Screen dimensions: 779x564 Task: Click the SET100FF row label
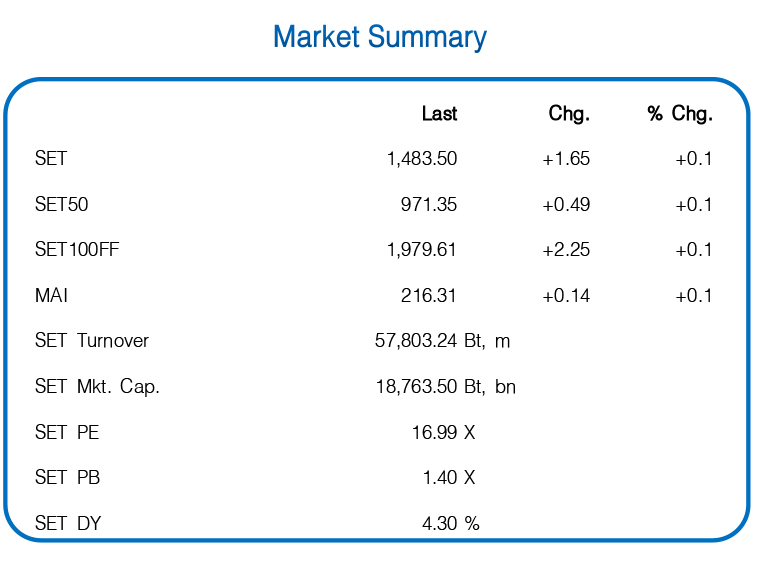[77, 250]
